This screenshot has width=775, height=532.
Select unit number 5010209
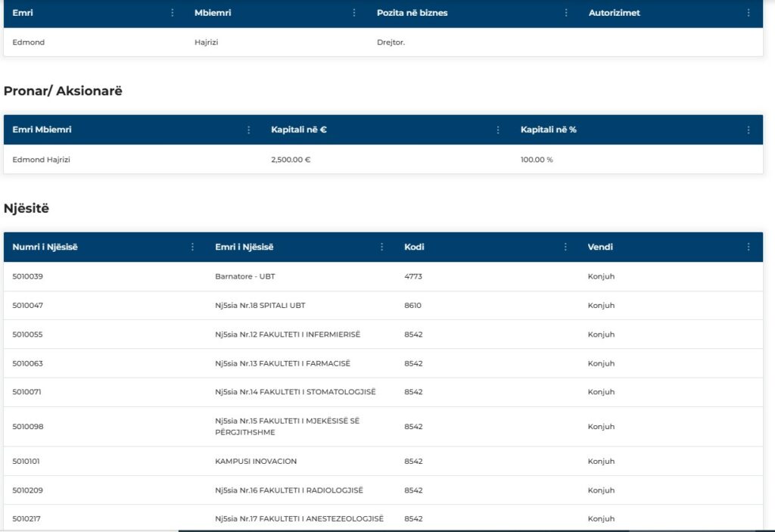click(28, 490)
